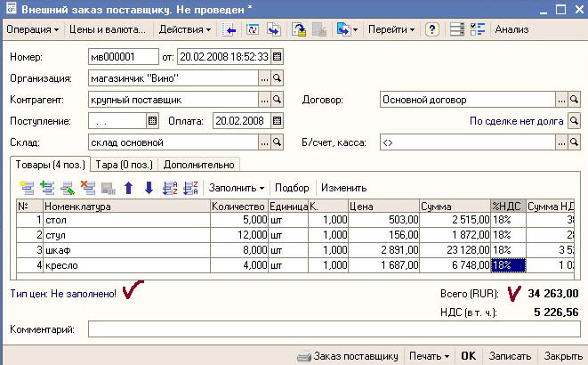Click the По сделке нет долга link
Screen dimensions: 588x365
tap(516, 121)
